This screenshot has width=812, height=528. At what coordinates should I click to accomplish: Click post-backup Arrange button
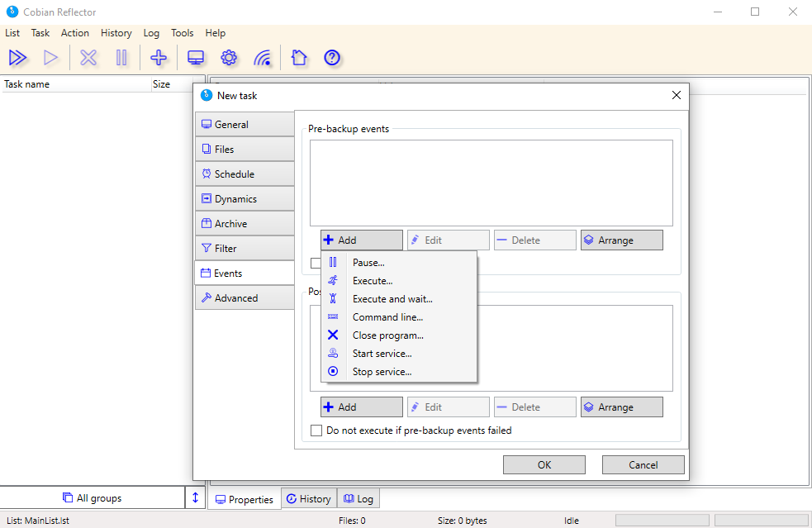coord(622,407)
